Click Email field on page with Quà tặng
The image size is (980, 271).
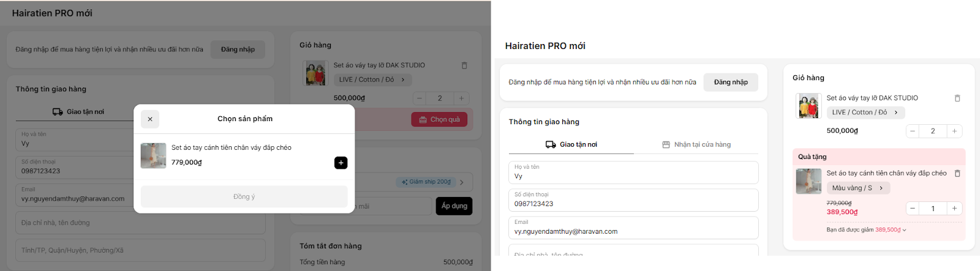[633, 228]
